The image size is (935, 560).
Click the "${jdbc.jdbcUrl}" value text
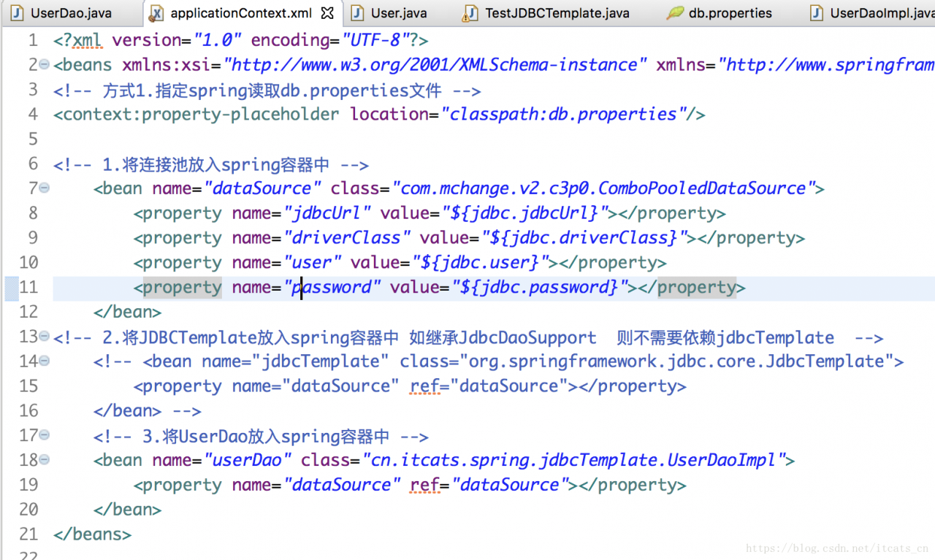(525, 213)
